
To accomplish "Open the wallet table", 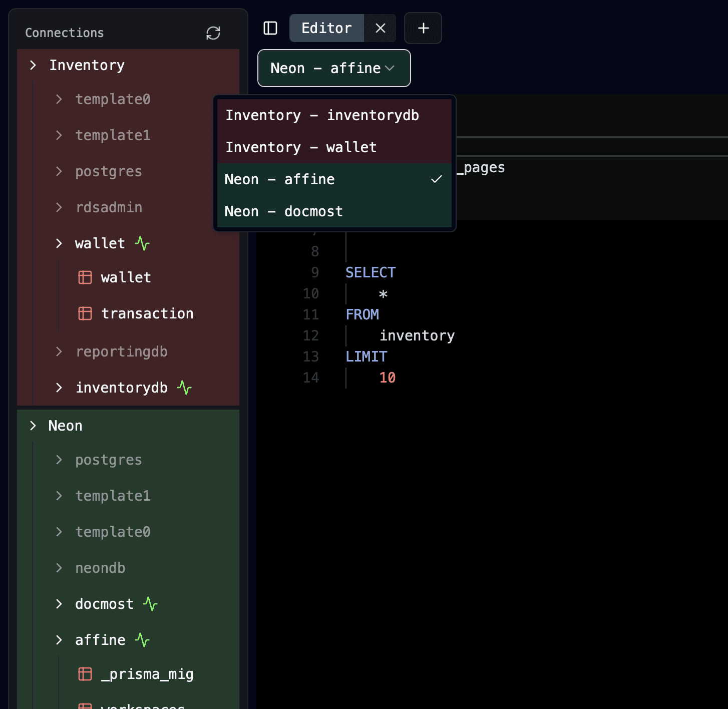I will pyautogui.click(x=126, y=277).
